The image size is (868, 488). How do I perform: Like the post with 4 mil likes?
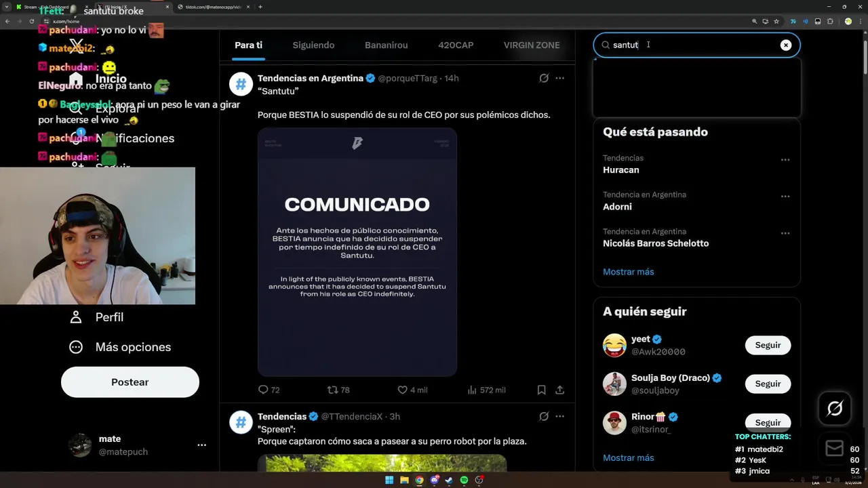tap(412, 390)
